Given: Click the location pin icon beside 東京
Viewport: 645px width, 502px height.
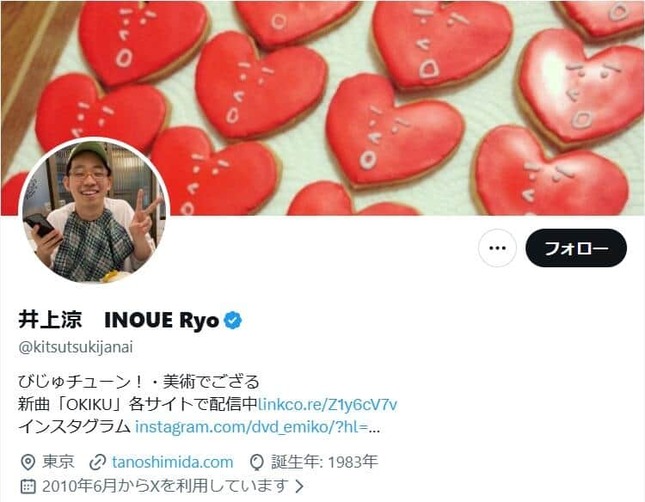Looking at the screenshot, I should coord(28,462).
